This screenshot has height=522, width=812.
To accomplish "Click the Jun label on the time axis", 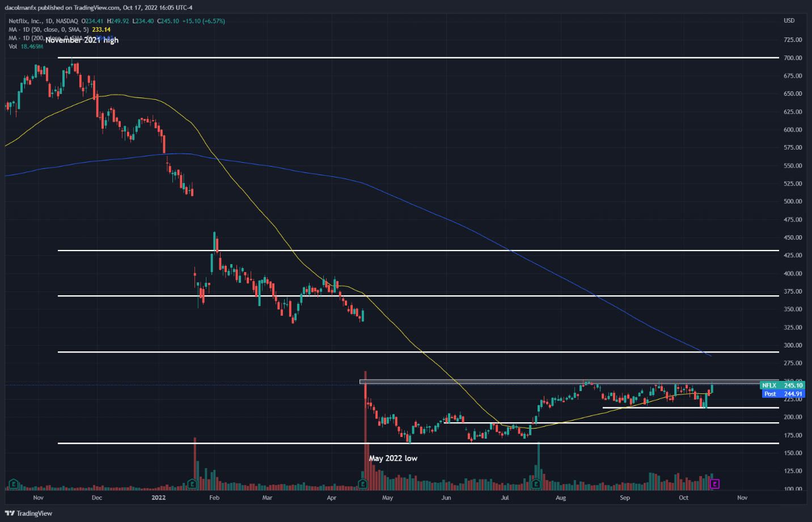I will 446,498.
